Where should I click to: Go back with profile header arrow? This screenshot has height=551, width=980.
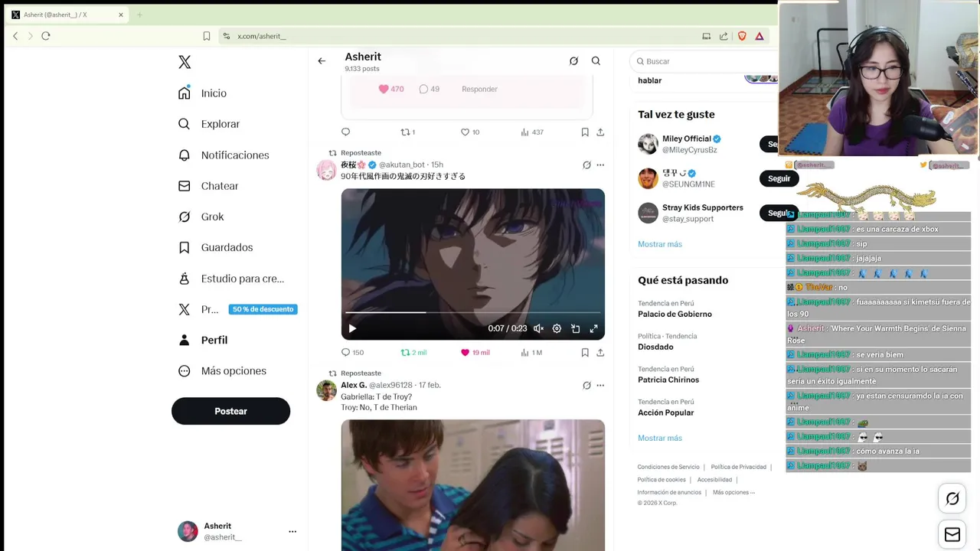[322, 61]
